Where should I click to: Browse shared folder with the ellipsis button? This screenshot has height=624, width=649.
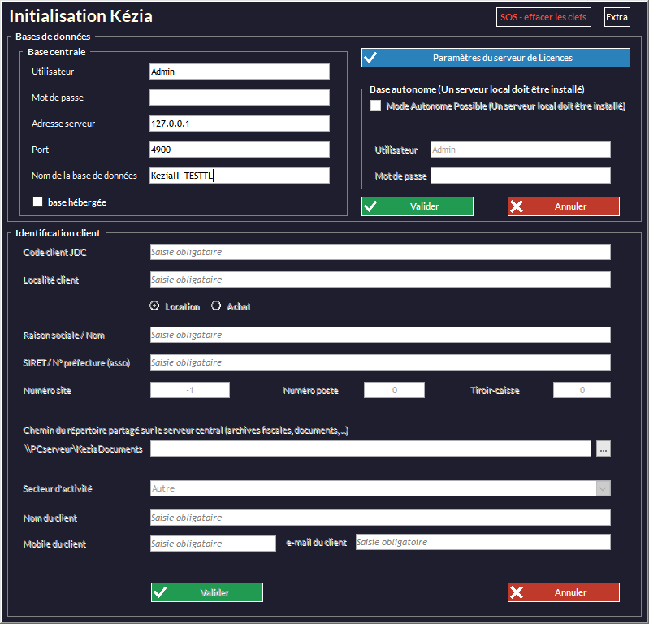(x=603, y=449)
